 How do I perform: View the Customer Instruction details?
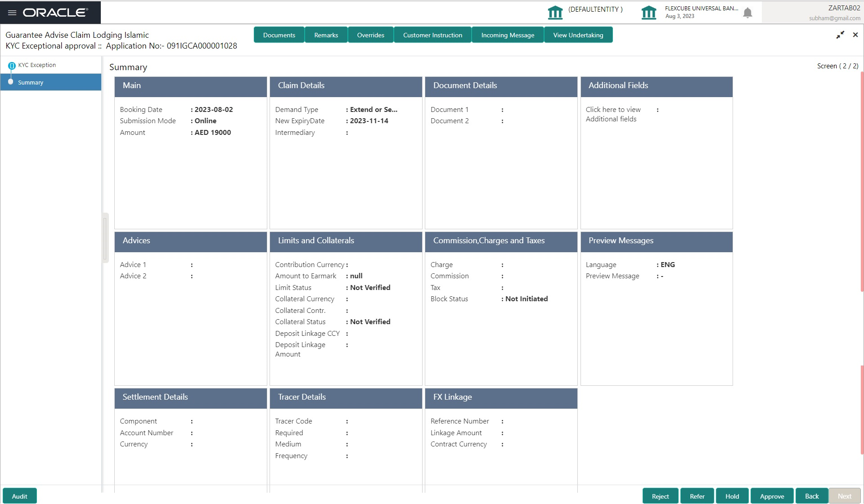pos(432,35)
